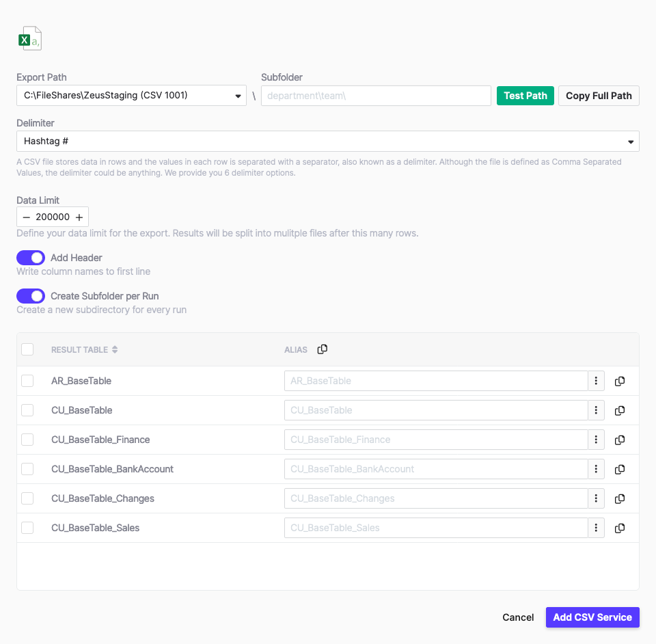Check the select-all tables checkbox
Image resolution: width=656 pixels, height=644 pixels.
pos(27,349)
